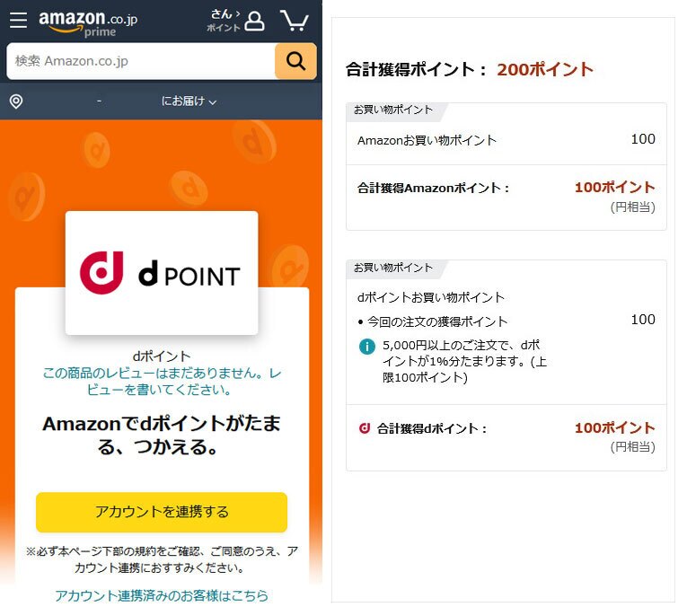
Task: Open the review link for this product
Action: coord(162,381)
